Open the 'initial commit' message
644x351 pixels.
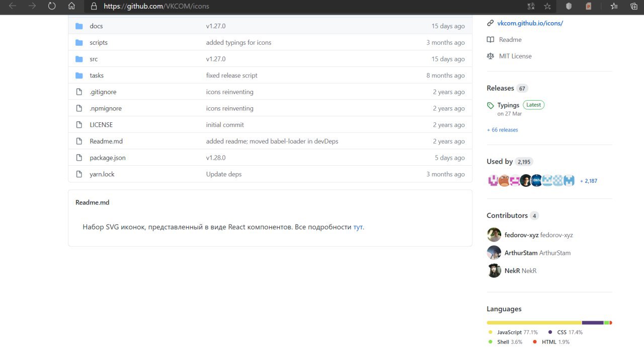click(x=225, y=125)
